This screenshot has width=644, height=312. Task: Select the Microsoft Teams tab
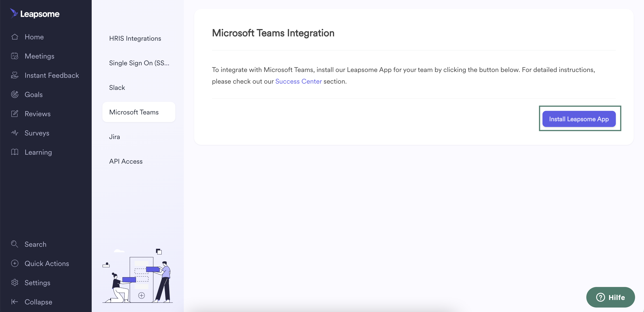point(139,112)
